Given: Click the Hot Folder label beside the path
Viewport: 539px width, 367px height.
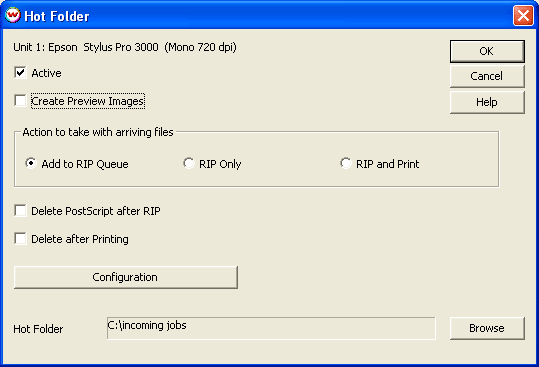Looking at the screenshot, I should point(38,329).
